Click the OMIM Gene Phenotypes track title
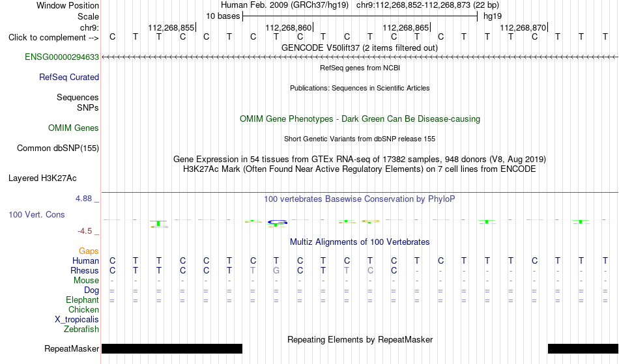Image resolution: width=619 pixels, height=364 pixels. (x=360, y=119)
